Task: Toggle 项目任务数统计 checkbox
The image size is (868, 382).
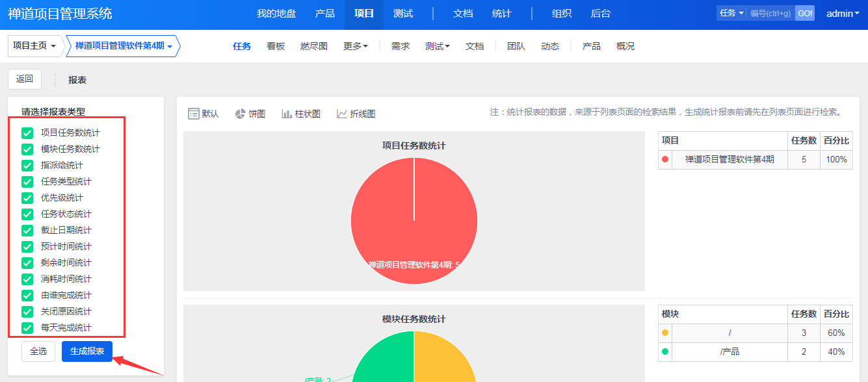Action: tap(27, 133)
